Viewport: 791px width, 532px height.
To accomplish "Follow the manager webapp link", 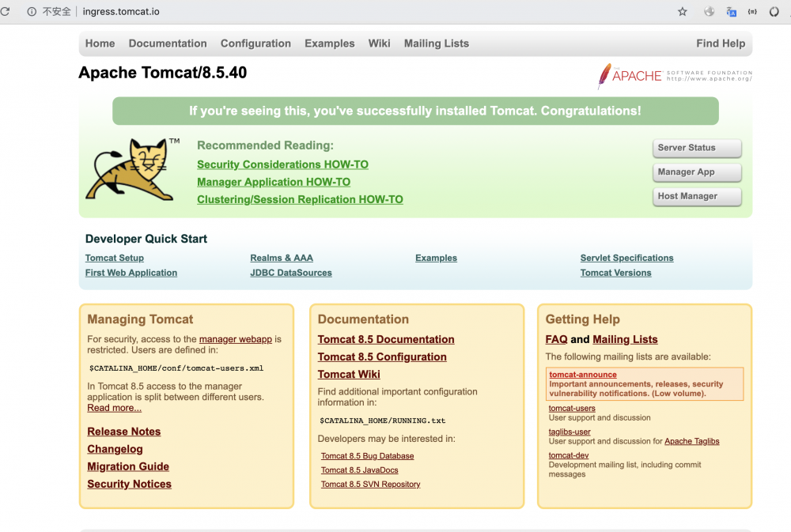I will point(236,339).
